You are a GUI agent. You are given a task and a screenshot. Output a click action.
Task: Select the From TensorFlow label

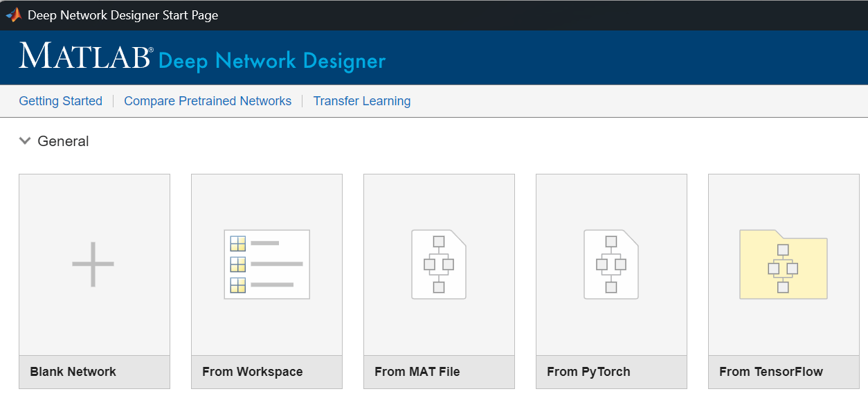point(771,372)
